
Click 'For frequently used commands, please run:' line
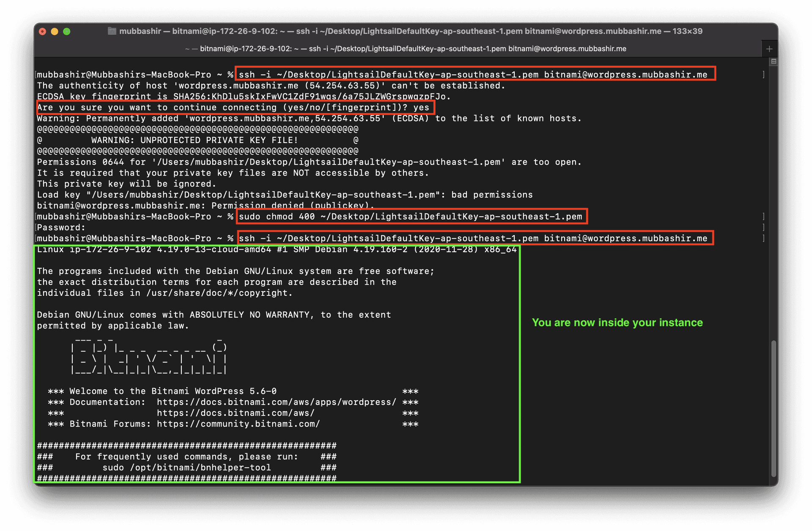click(187, 457)
